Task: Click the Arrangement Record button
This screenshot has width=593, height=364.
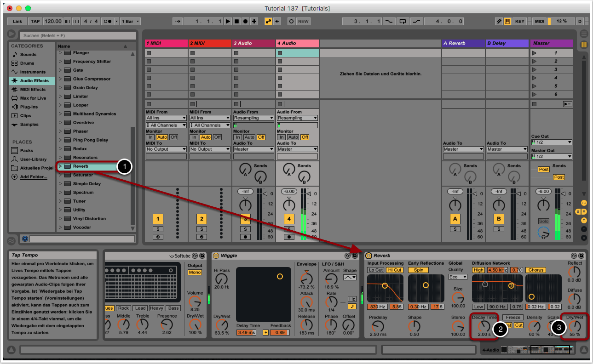Action: point(245,21)
